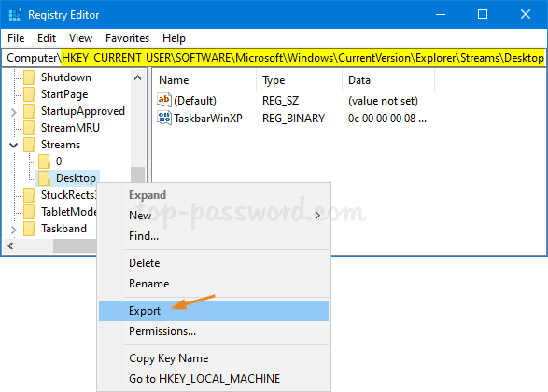Image resolution: width=548 pixels, height=392 pixels.
Task: Click the registry path address bar
Action: tap(274, 58)
